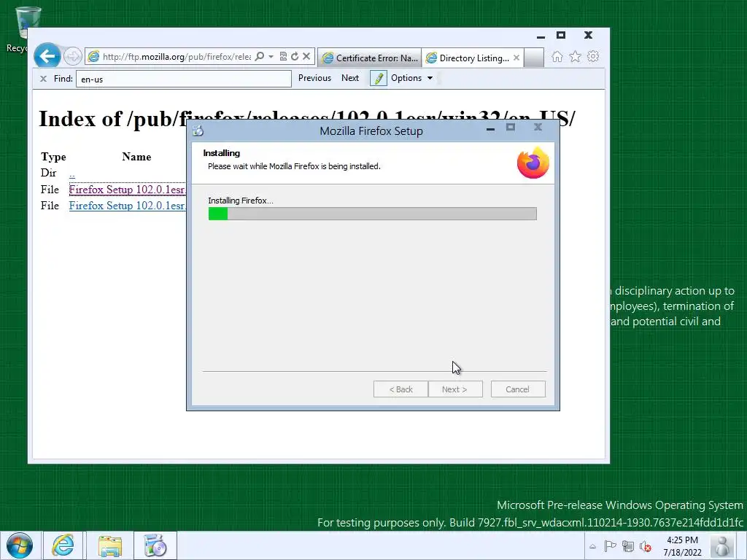Click the address bar URL field
This screenshot has width=747, height=560.
(177, 57)
